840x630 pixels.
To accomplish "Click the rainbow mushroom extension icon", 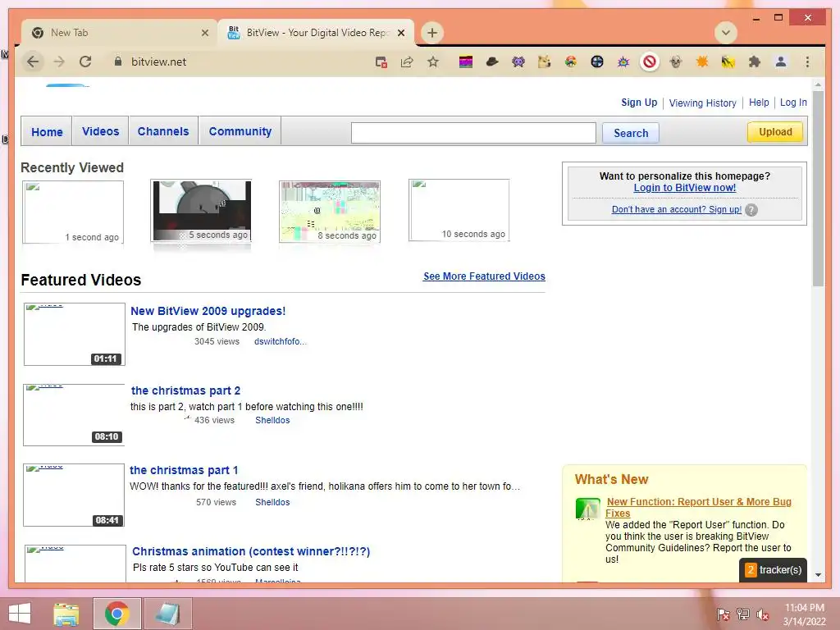I will point(571,62).
